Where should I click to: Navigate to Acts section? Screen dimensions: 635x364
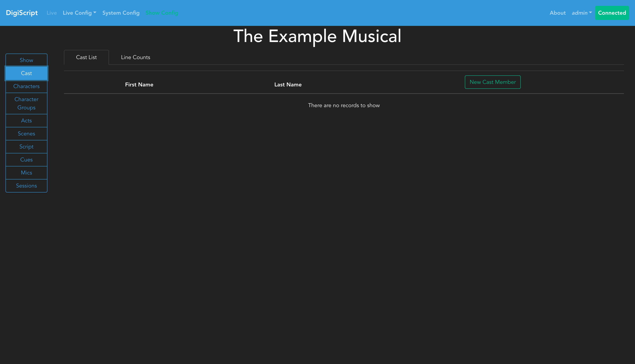click(x=26, y=121)
